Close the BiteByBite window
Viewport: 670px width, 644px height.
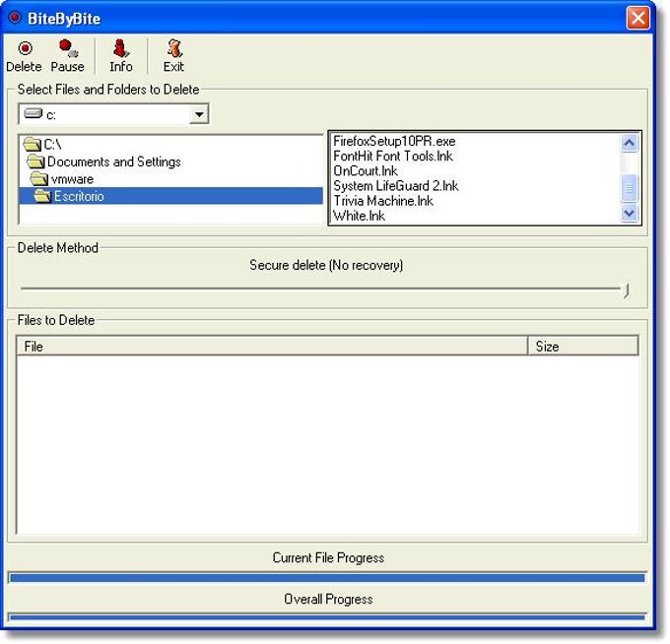coord(637,19)
